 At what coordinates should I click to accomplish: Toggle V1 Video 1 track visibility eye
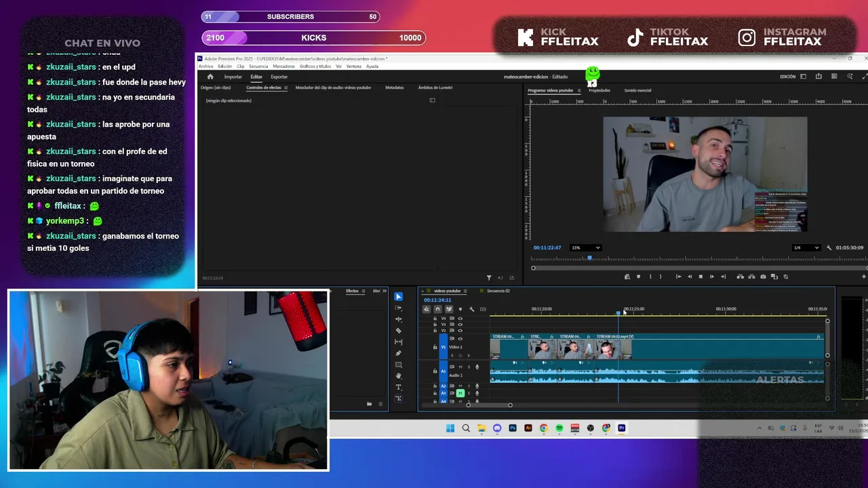coord(460,339)
